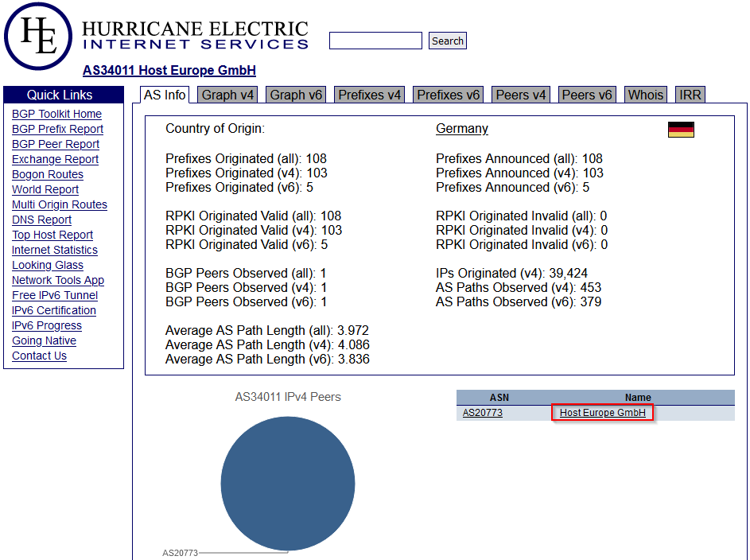The height and width of the screenshot is (560, 750).
Task: Open the AS34011 Host Europe GmbH title link
Action: pos(169,70)
